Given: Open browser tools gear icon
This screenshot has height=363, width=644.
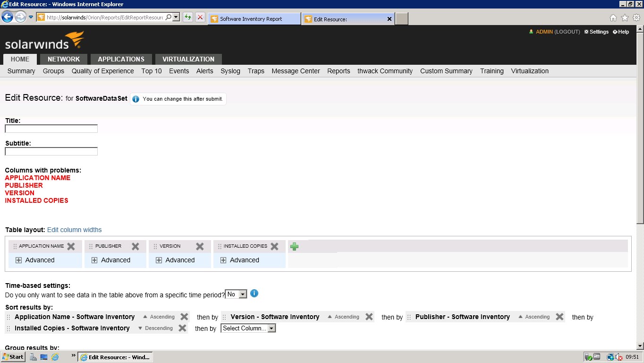Looking at the screenshot, I should [636, 17].
